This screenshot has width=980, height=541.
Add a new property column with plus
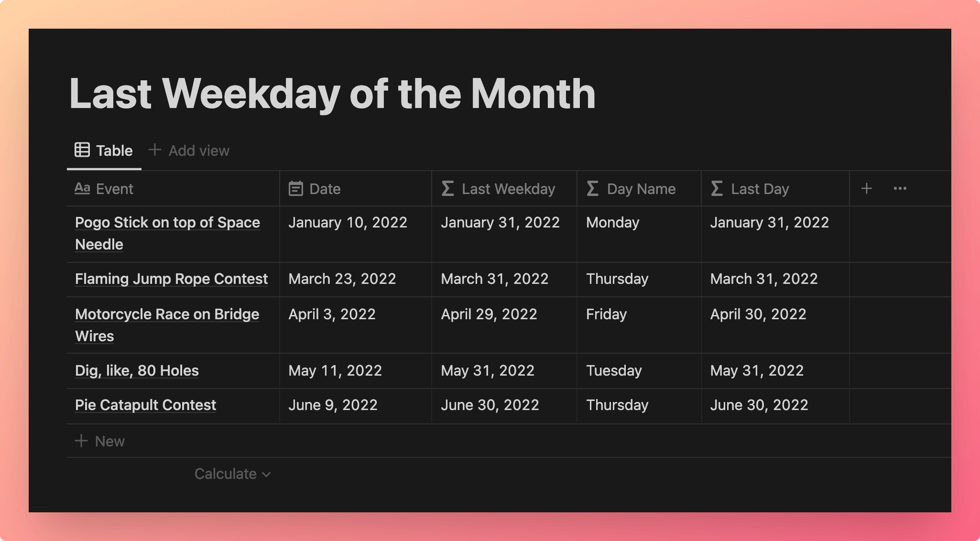click(x=866, y=188)
